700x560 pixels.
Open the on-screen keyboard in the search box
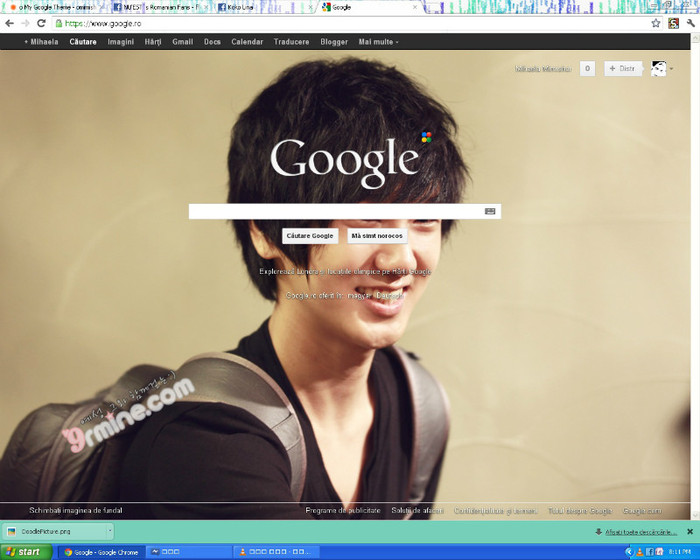(x=490, y=211)
